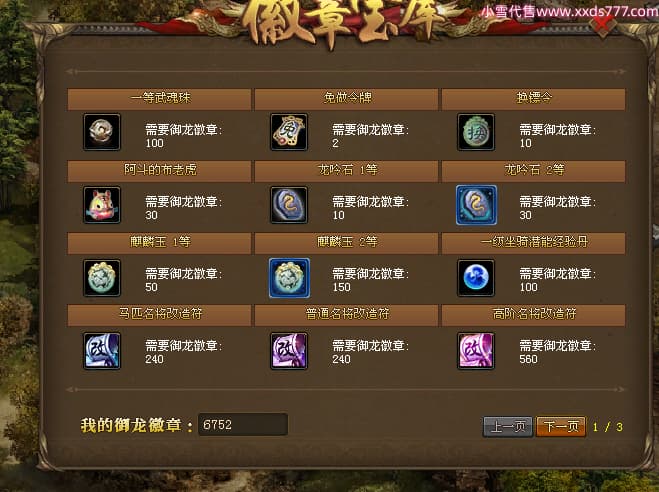Viewport: 659px width, 492px height.
Task: Click the 龙吟石 2等 blue-framed stone icon
Action: [x=476, y=205]
